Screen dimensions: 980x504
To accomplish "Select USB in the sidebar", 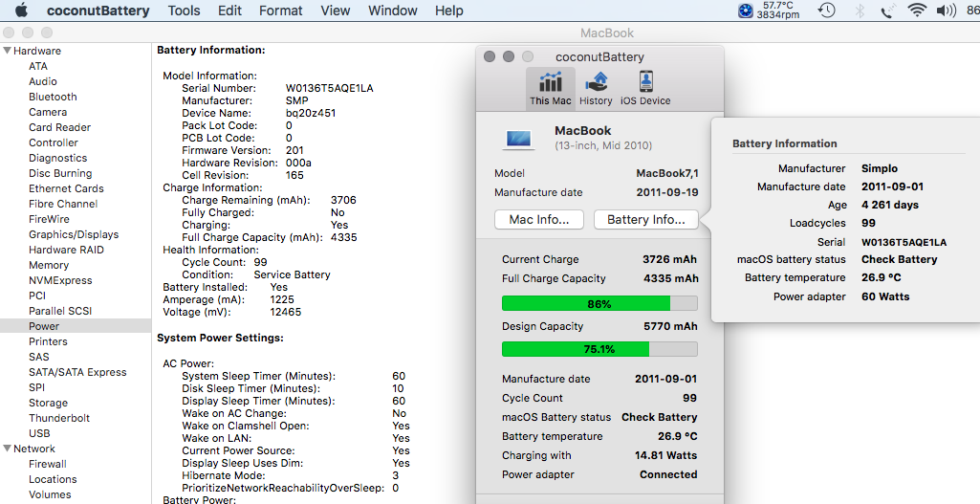I will click(39, 432).
